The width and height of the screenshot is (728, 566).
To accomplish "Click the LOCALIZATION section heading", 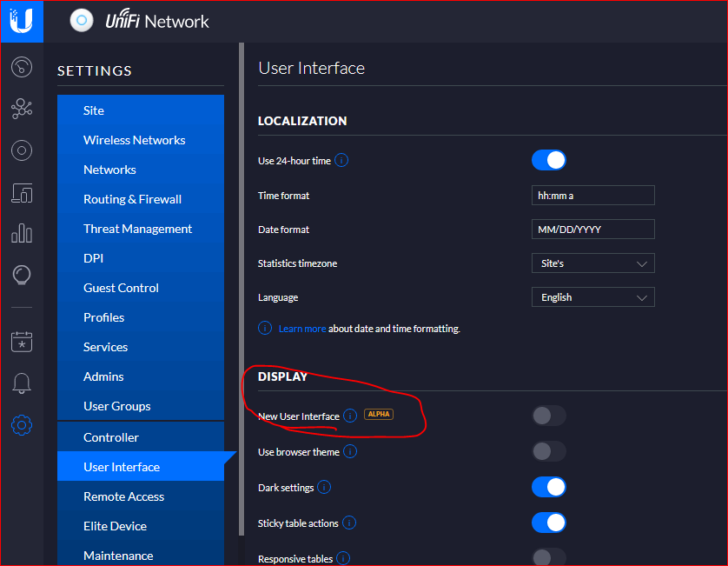I will click(x=302, y=121).
